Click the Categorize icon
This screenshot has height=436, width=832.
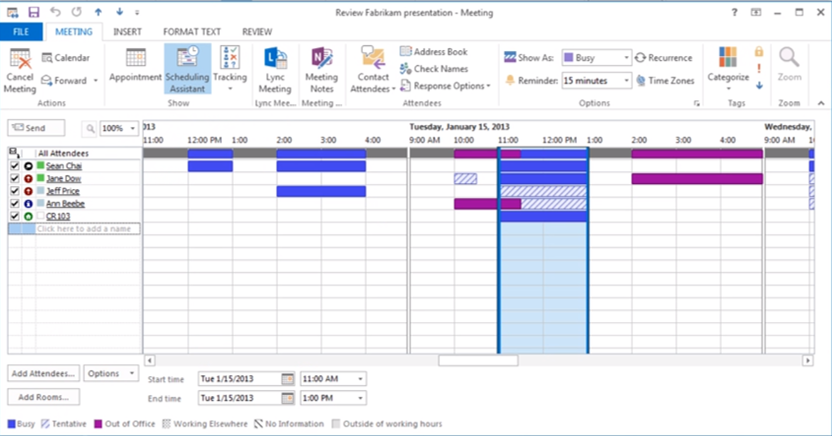728,57
